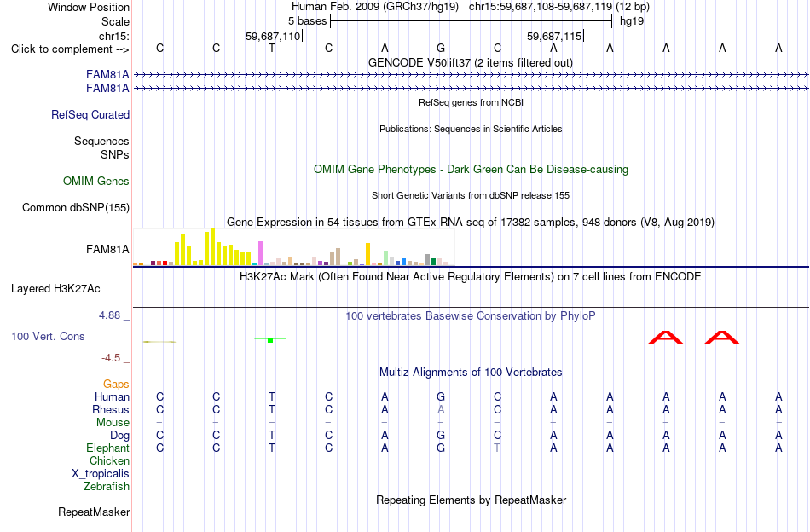810x532 pixels.
Task: Select the Sequences track label
Action: coord(101,141)
